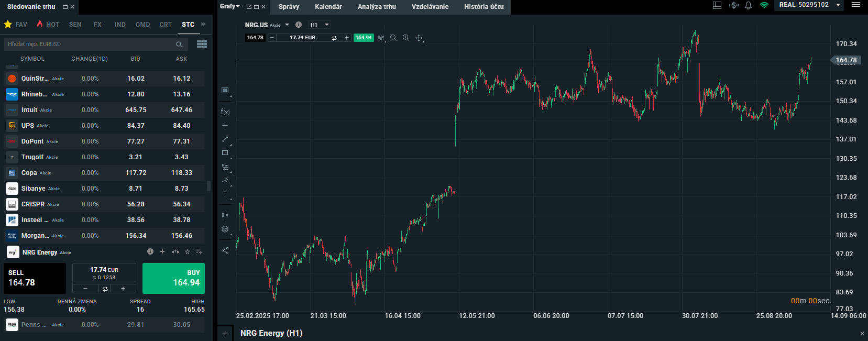
Task: Zoom in on the NRG chart
Action: [x=406, y=38]
